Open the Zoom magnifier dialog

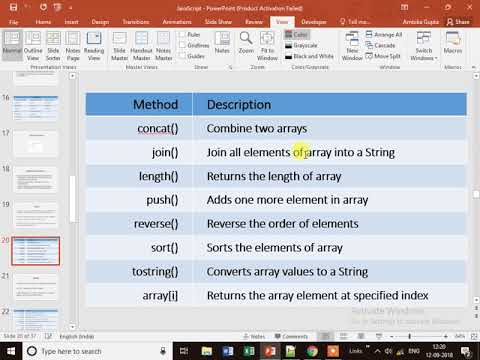point(246,43)
